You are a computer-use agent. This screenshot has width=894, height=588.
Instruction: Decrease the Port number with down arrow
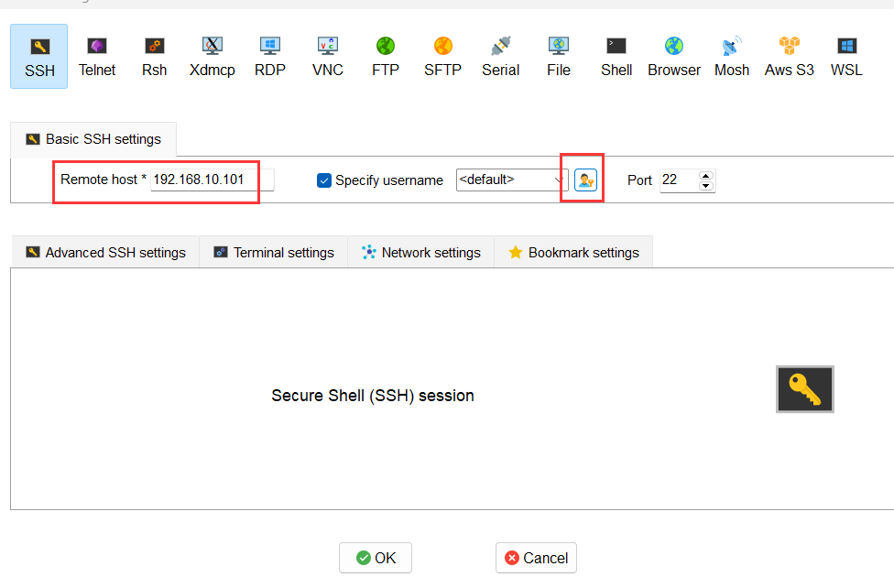pyautogui.click(x=706, y=185)
